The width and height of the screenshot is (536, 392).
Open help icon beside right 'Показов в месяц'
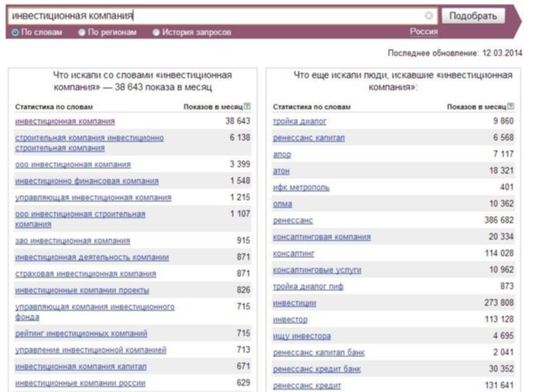click(510, 107)
